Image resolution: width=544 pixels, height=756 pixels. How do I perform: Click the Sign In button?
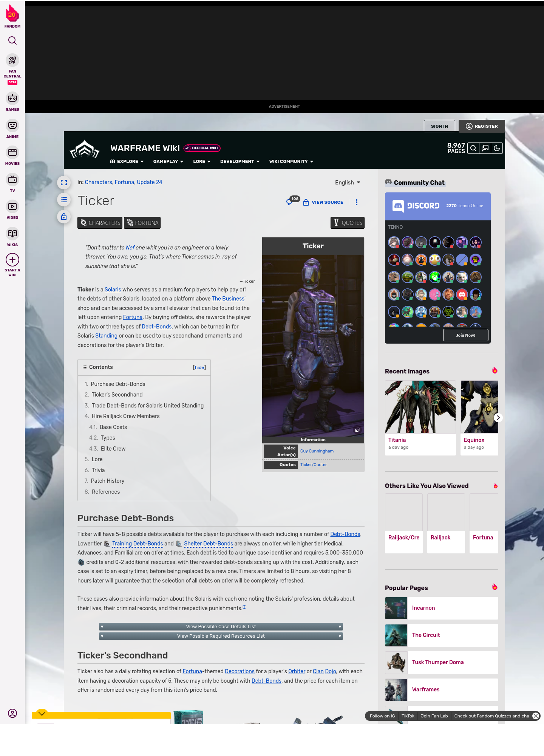click(x=439, y=126)
